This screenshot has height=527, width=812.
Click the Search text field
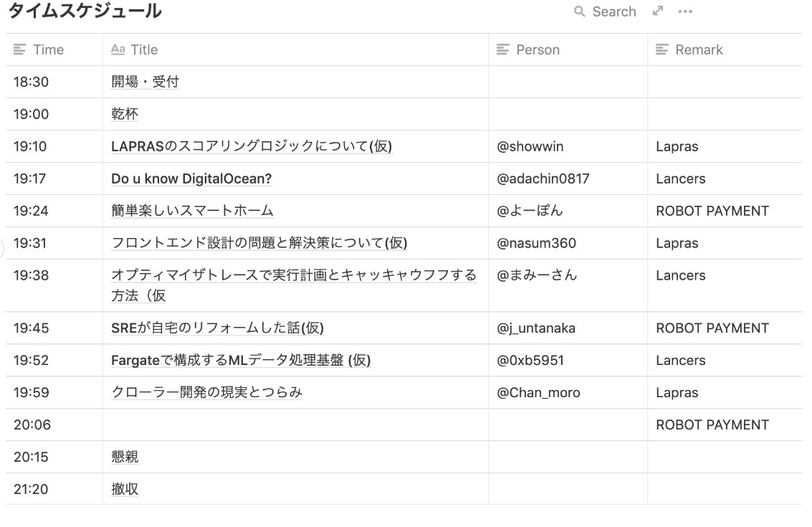614,11
